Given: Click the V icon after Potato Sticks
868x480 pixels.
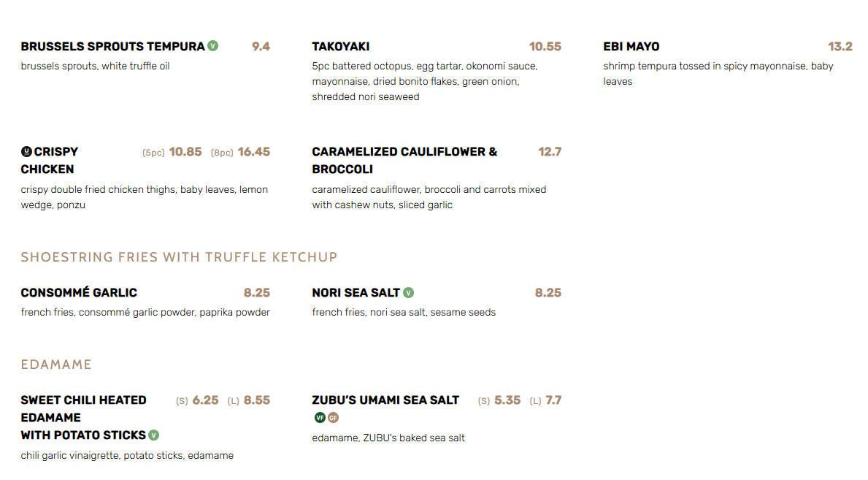Looking at the screenshot, I should 154,435.
